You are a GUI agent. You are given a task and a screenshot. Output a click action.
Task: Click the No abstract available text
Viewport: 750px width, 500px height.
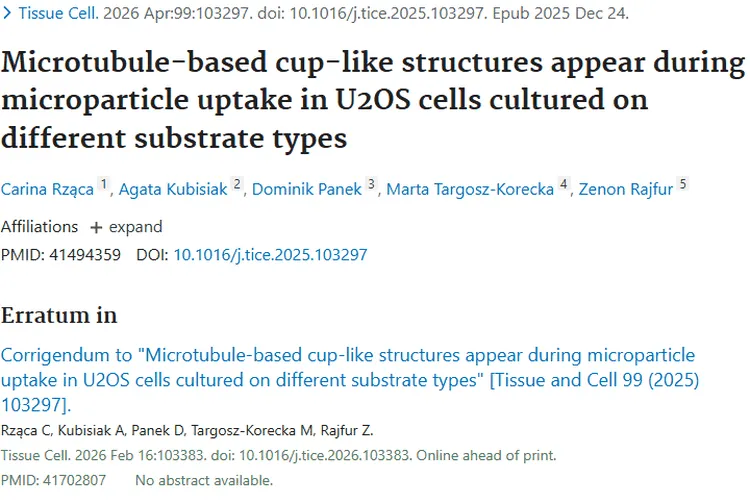(x=204, y=481)
